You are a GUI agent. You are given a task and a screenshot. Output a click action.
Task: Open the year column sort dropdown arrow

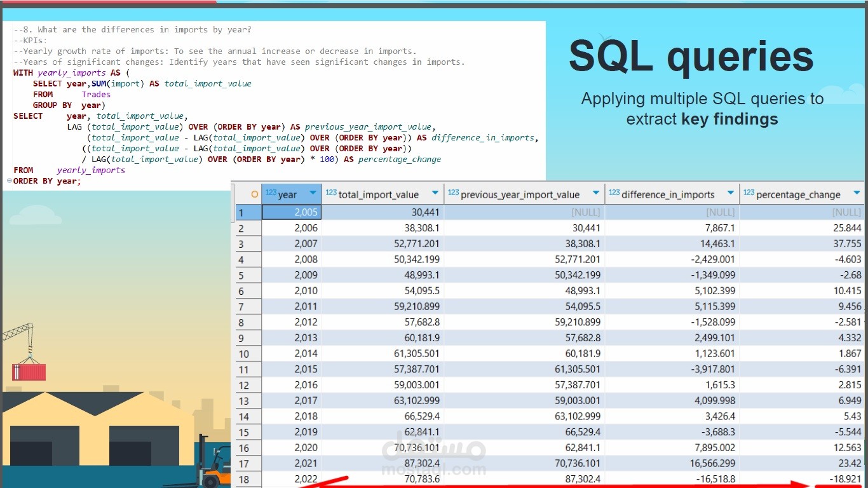[313, 193]
